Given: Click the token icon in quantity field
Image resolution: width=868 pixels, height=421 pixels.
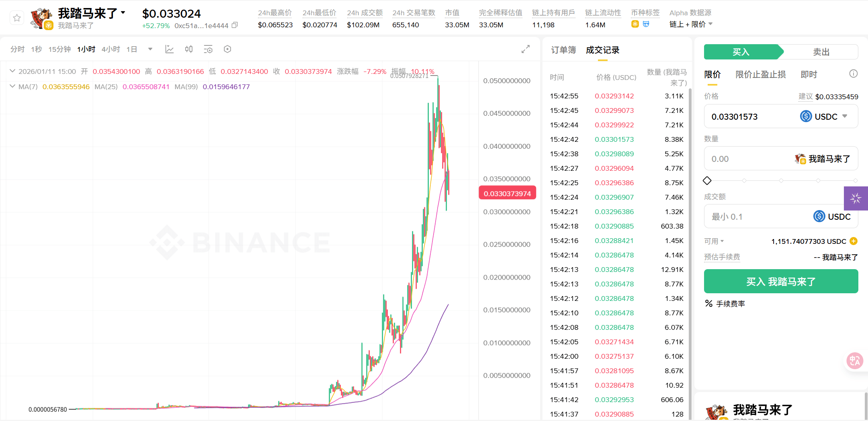Looking at the screenshot, I should tap(800, 159).
